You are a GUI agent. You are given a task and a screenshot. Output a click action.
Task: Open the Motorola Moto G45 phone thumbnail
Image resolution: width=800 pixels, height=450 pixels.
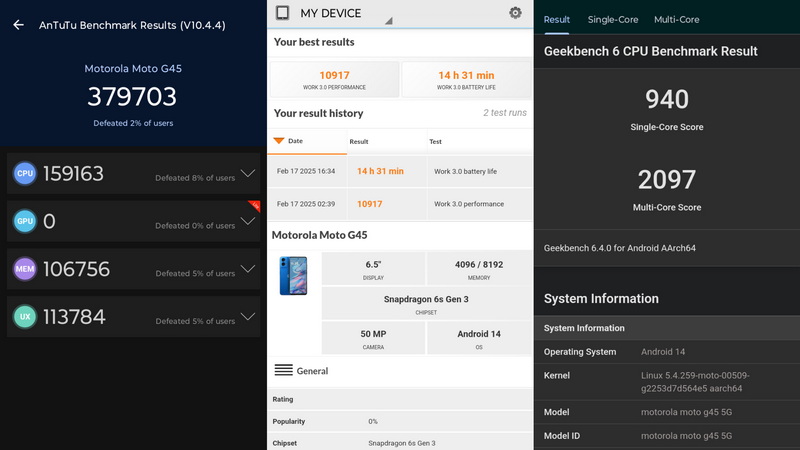(x=293, y=276)
